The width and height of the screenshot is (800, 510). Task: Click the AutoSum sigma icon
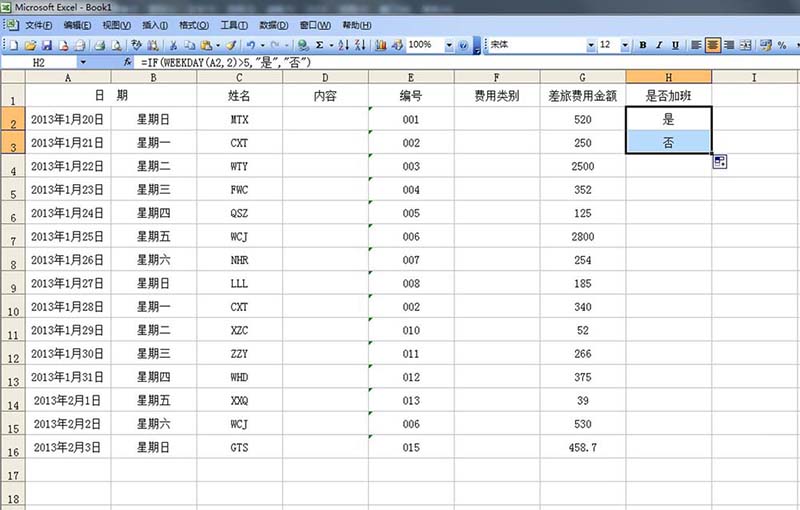pyautogui.click(x=319, y=45)
